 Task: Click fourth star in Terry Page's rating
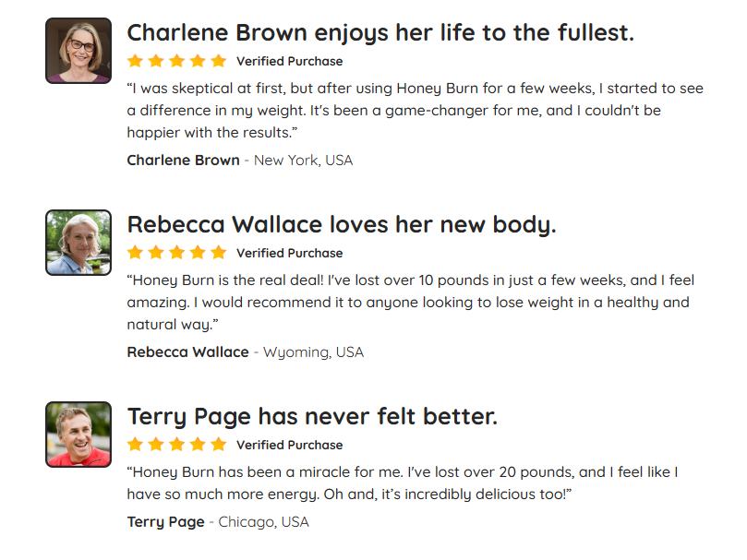(198, 445)
